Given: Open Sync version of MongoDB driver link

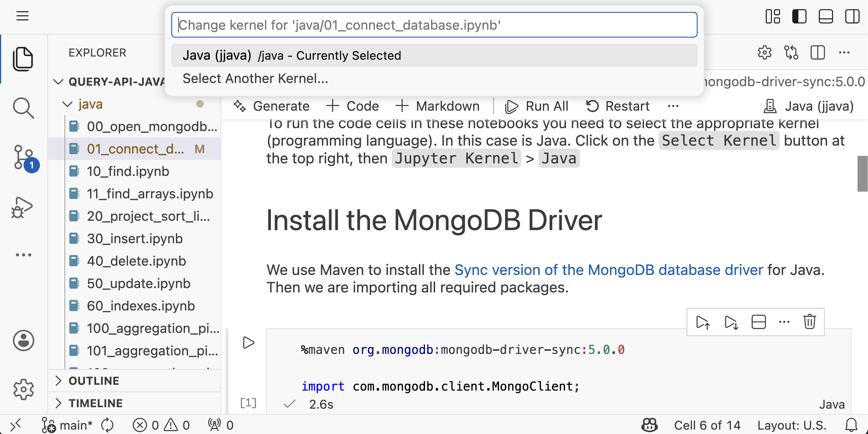Looking at the screenshot, I should (x=608, y=270).
